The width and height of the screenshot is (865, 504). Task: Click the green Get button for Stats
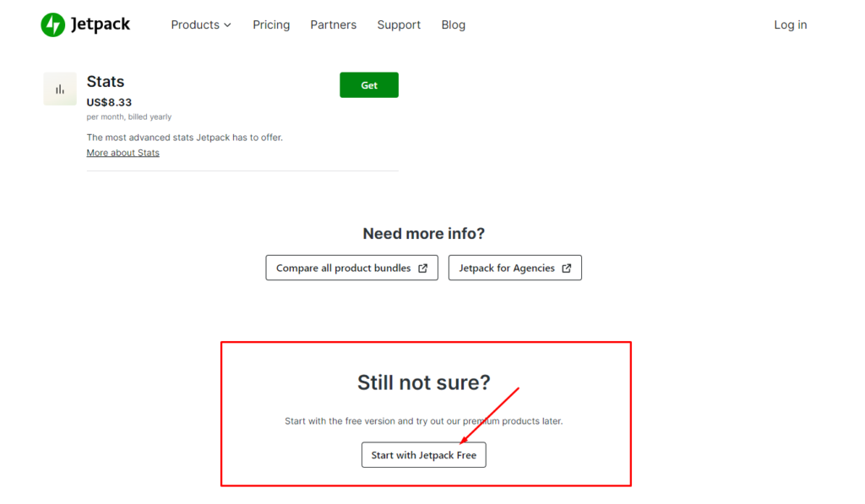point(369,85)
